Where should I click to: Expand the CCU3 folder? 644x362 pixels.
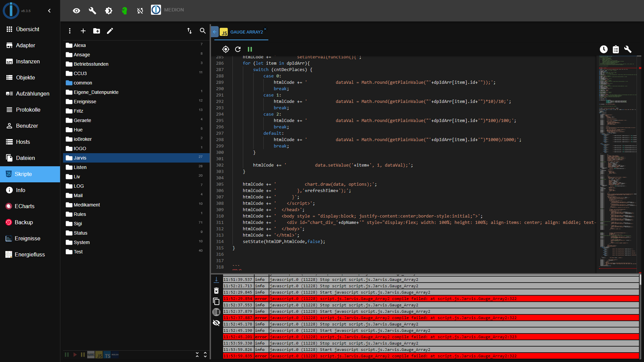pos(136,73)
